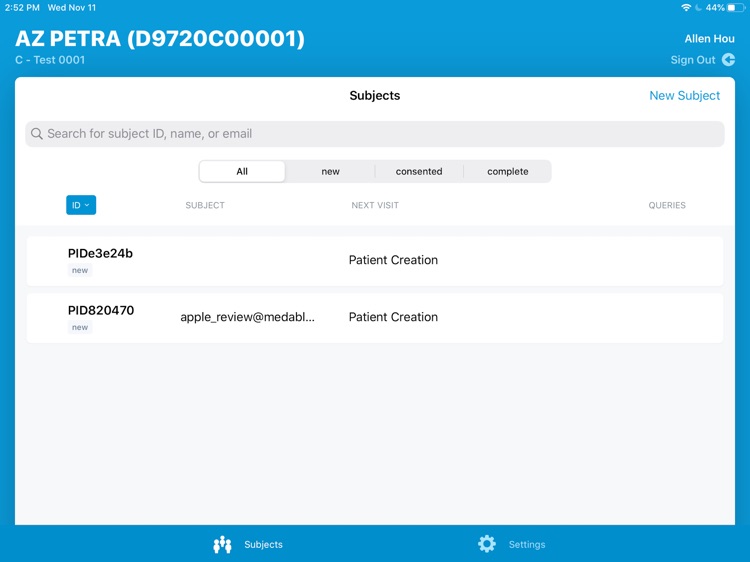The image size is (750, 562).
Task: Click the search magnifier icon
Action: 37,134
